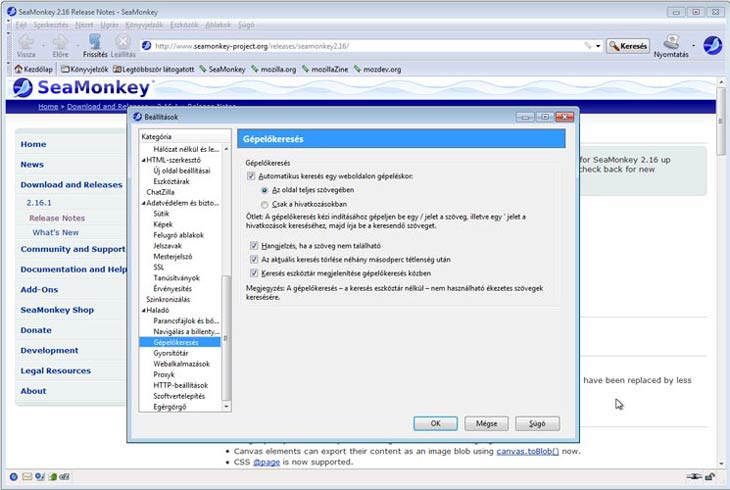Open ChatZilla icon in status bar
The width and height of the screenshot is (730, 490).
tap(65, 476)
